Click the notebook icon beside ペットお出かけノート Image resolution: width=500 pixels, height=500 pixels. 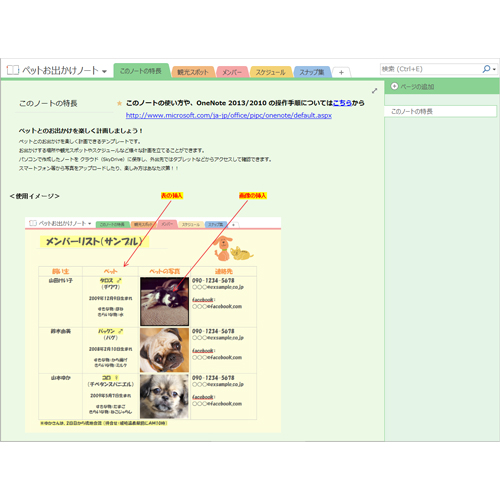13,70
